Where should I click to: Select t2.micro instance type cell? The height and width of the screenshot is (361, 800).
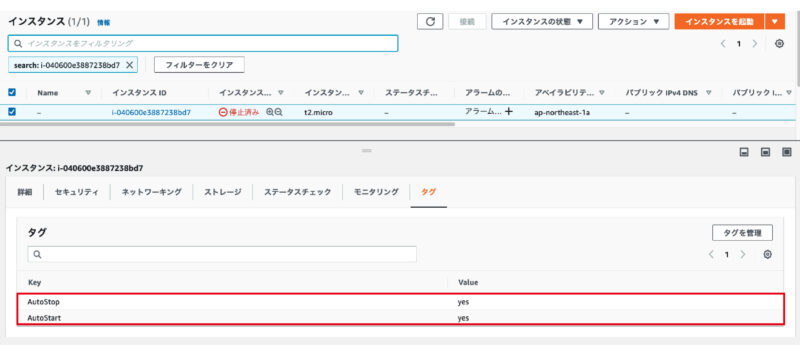coord(318,112)
